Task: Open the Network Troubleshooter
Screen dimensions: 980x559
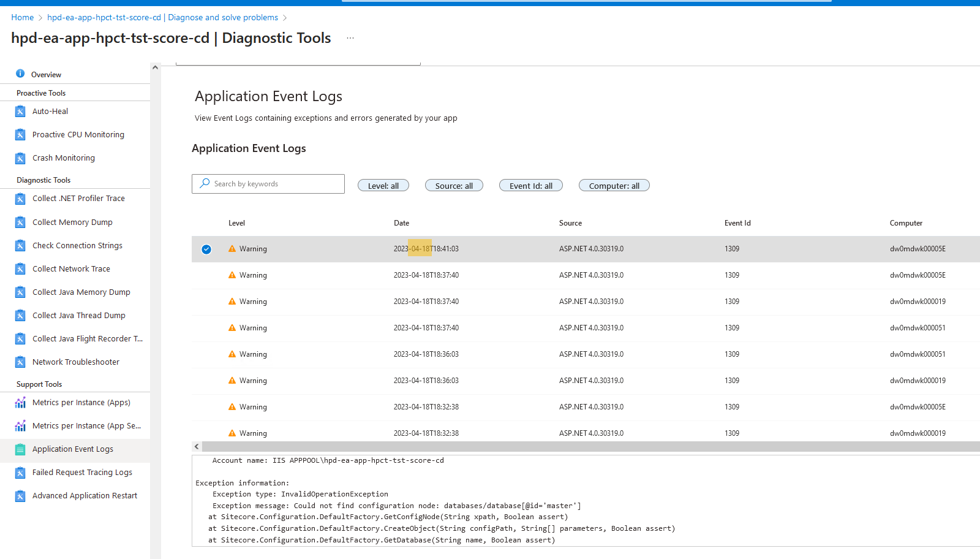Action: point(76,362)
